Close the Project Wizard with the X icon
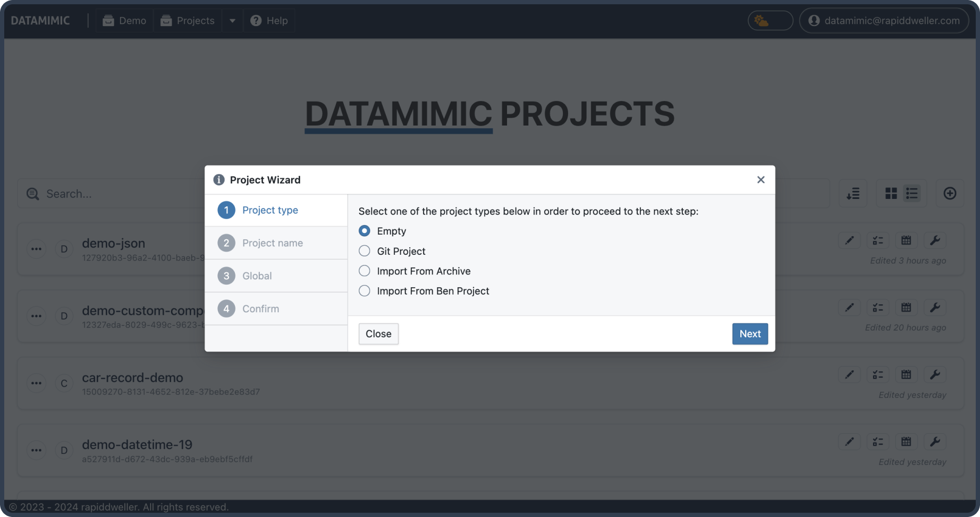 761,180
